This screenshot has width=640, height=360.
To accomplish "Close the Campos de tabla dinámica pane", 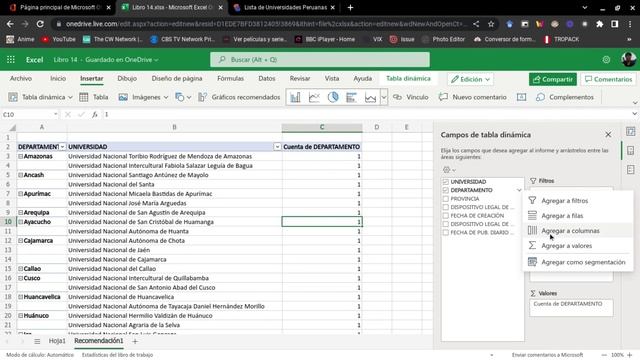I will tap(608, 134).
